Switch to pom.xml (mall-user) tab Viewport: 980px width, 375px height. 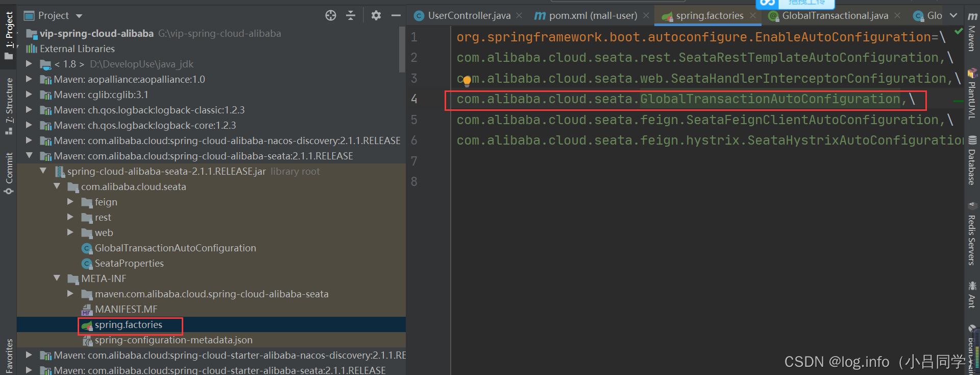point(593,16)
